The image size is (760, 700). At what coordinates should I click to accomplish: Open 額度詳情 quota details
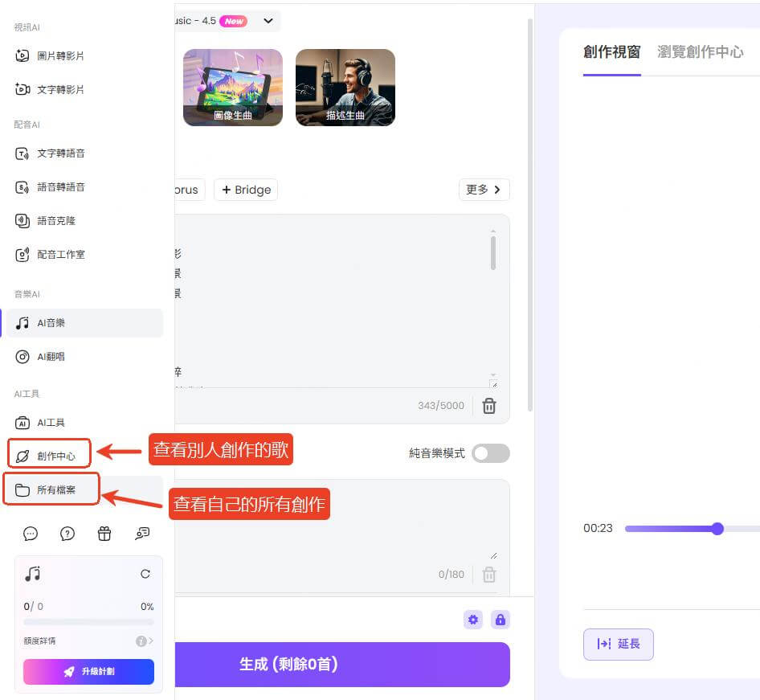click(88, 641)
